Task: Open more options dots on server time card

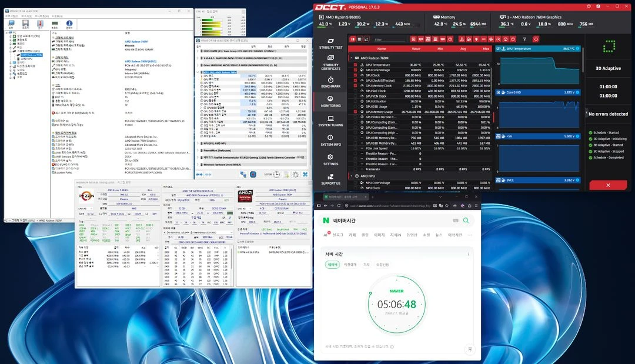Action: point(468,254)
